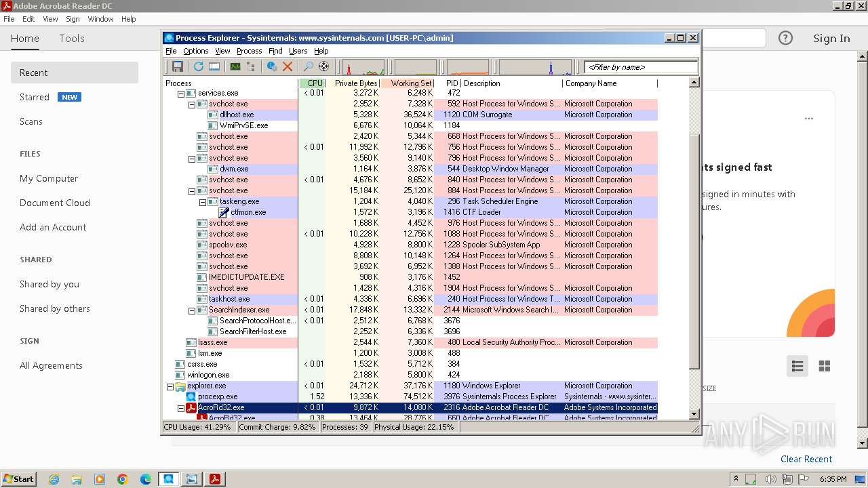The image size is (868, 488).
Task: Collapse the AcroRd32.exe PID 2316 node
Action: (181, 408)
